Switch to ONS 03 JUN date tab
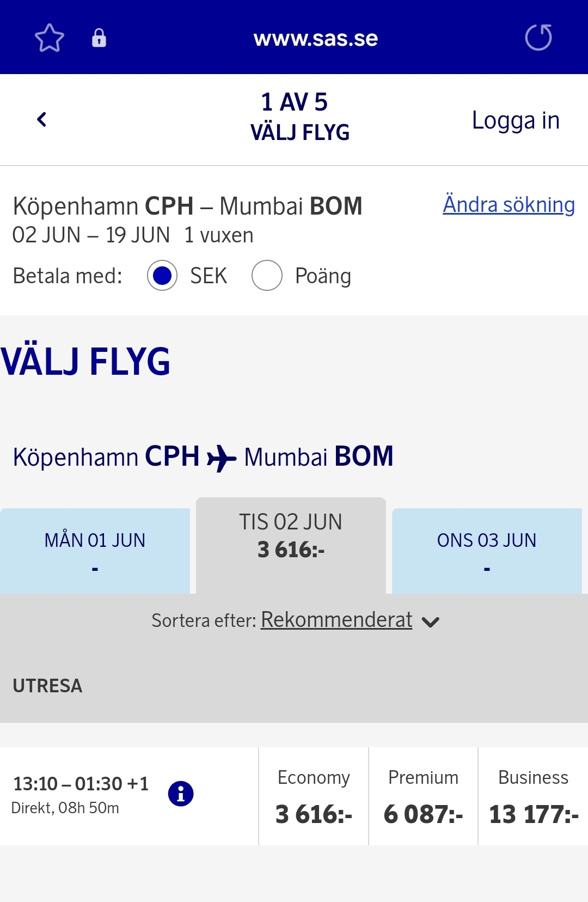 coord(487,551)
